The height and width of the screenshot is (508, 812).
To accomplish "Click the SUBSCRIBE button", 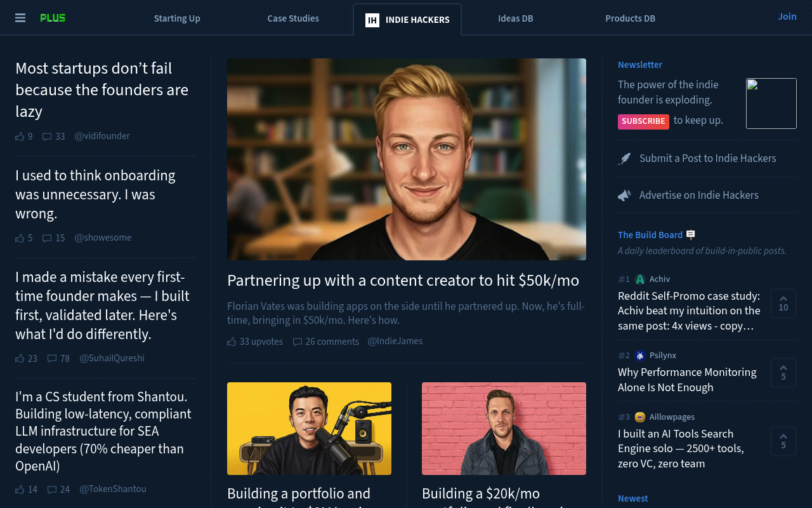I will point(643,121).
